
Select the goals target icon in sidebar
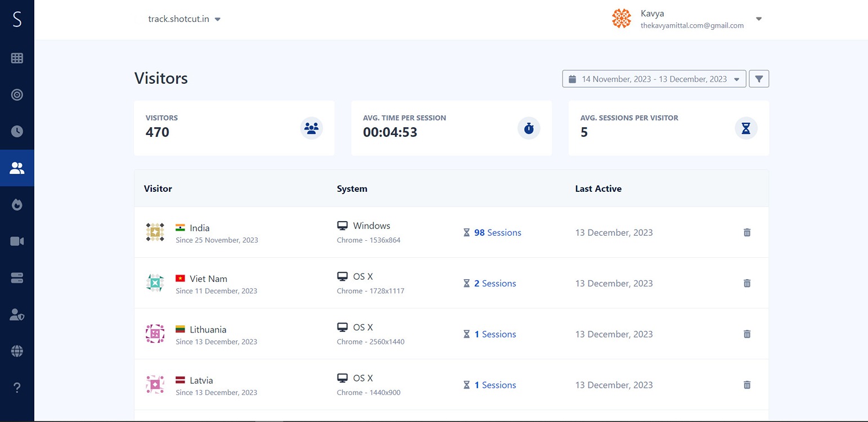(17, 95)
